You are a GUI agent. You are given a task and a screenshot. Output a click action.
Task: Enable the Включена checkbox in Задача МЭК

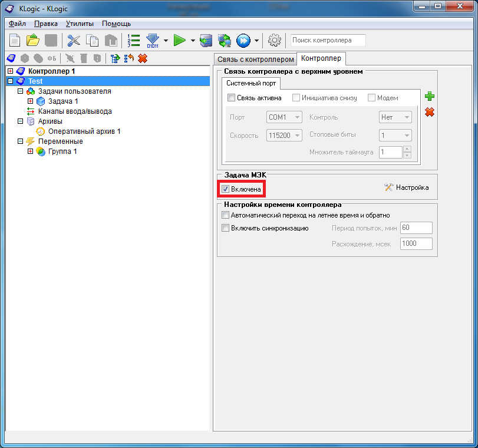(226, 189)
